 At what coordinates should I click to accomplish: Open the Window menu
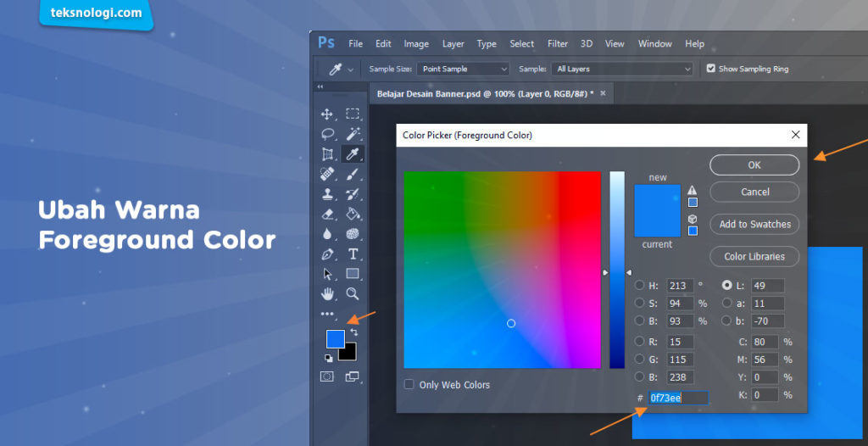click(655, 44)
